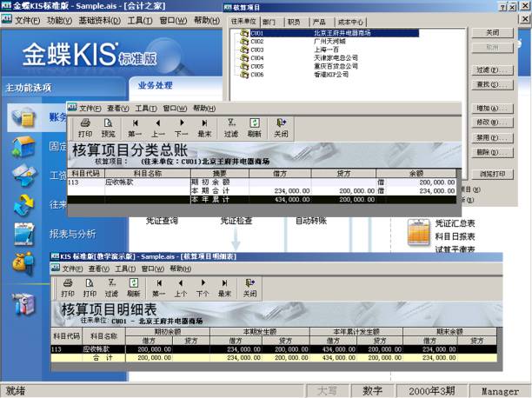Open 凭证查询 link
Screen dimensions: 532x398
click(162, 221)
